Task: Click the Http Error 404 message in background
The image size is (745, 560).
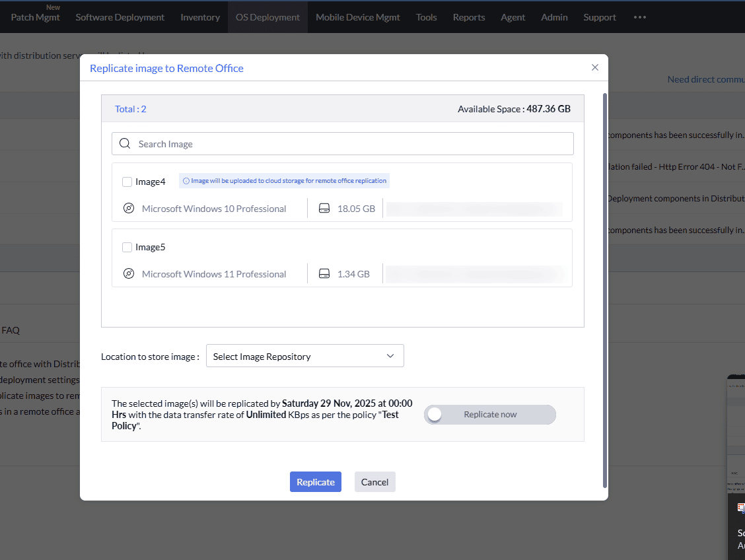Action: click(x=676, y=166)
